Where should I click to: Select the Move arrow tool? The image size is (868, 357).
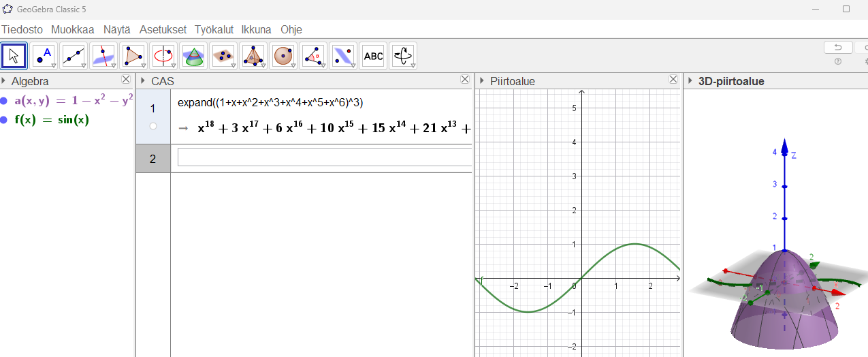14,56
